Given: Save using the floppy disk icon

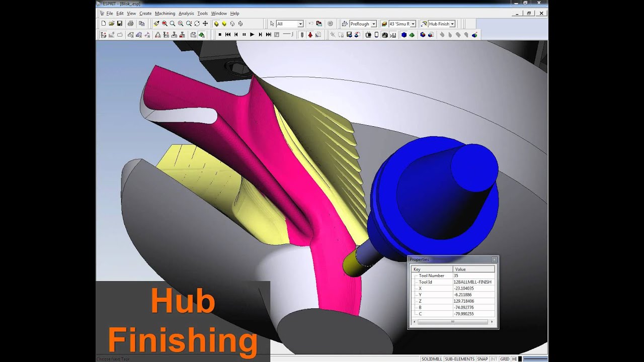Looking at the screenshot, I should tap(119, 24).
